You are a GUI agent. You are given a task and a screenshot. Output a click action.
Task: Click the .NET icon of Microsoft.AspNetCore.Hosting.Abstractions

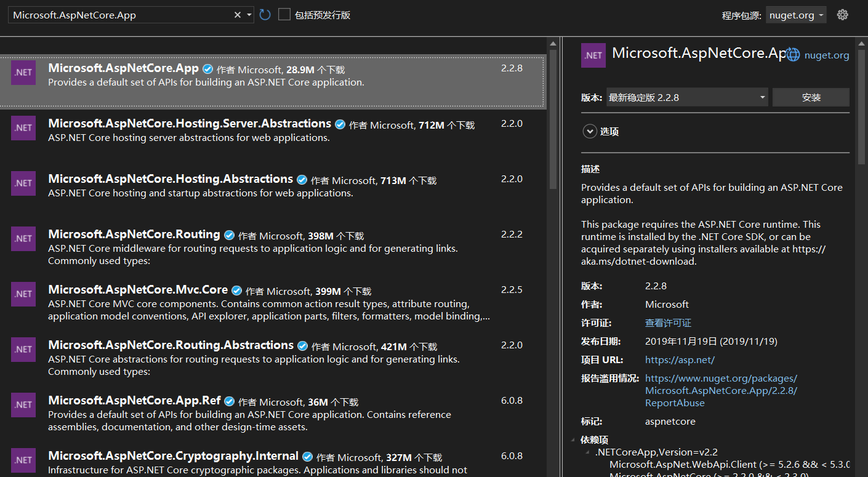[23, 183]
